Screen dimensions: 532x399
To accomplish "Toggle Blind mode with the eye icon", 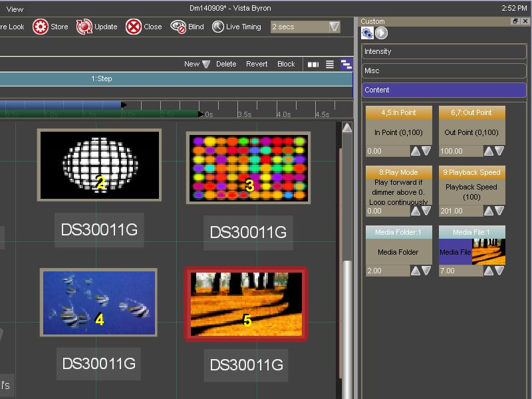I will (x=178, y=27).
